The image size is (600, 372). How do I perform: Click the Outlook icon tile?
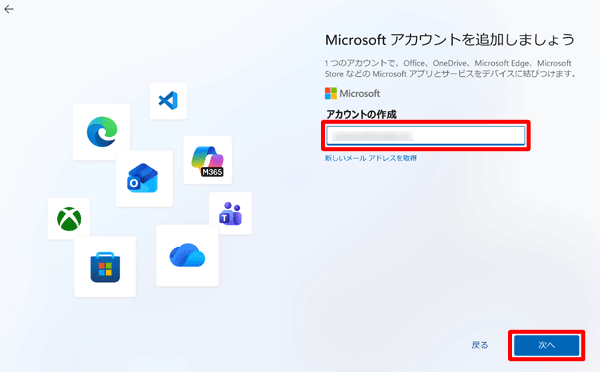click(144, 178)
